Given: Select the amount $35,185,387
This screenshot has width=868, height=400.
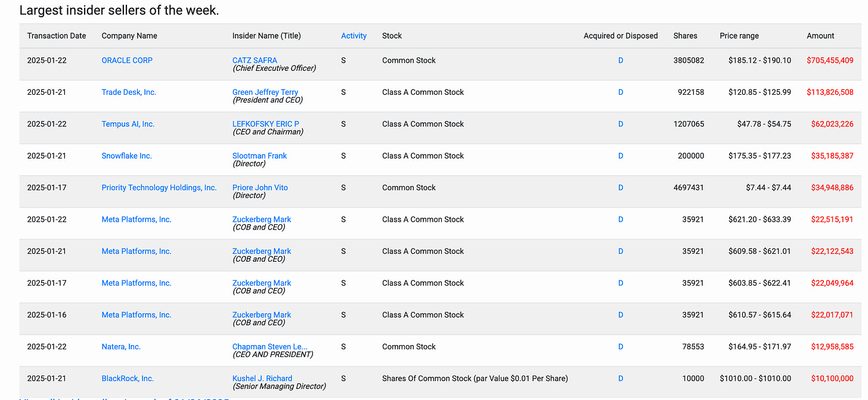Looking at the screenshot, I should click(832, 156).
